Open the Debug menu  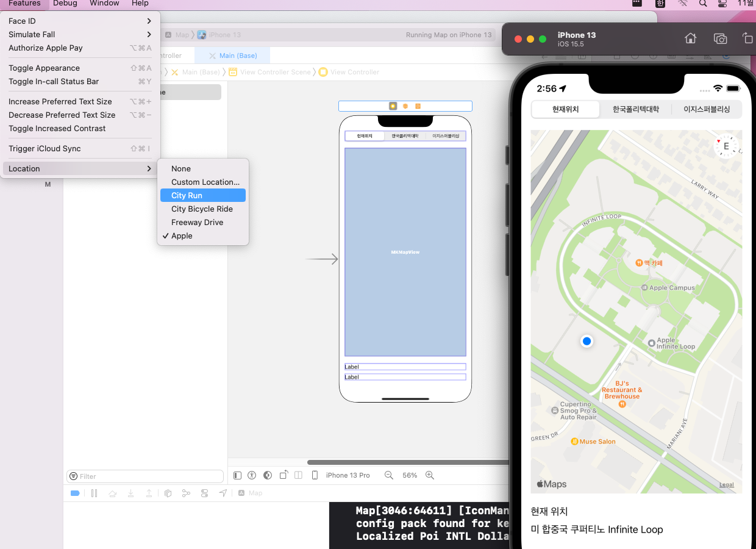[65, 4]
